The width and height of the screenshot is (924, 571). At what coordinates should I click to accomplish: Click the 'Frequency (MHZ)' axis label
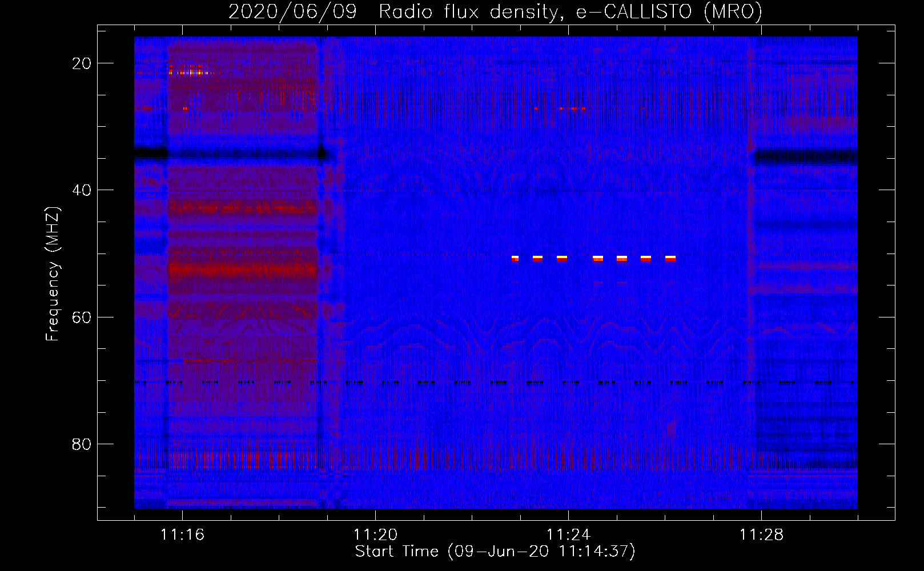53,274
